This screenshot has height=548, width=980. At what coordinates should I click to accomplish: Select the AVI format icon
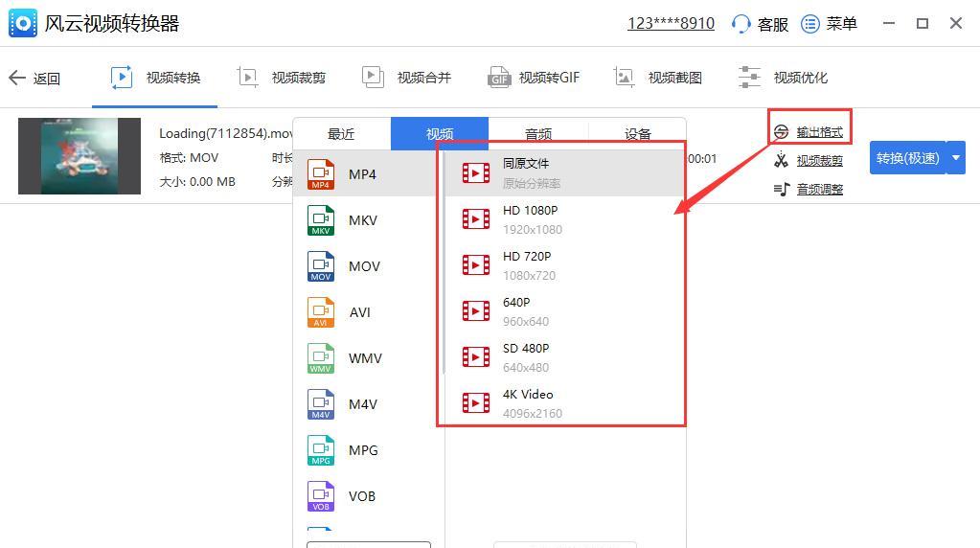click(x=321, y=312)
